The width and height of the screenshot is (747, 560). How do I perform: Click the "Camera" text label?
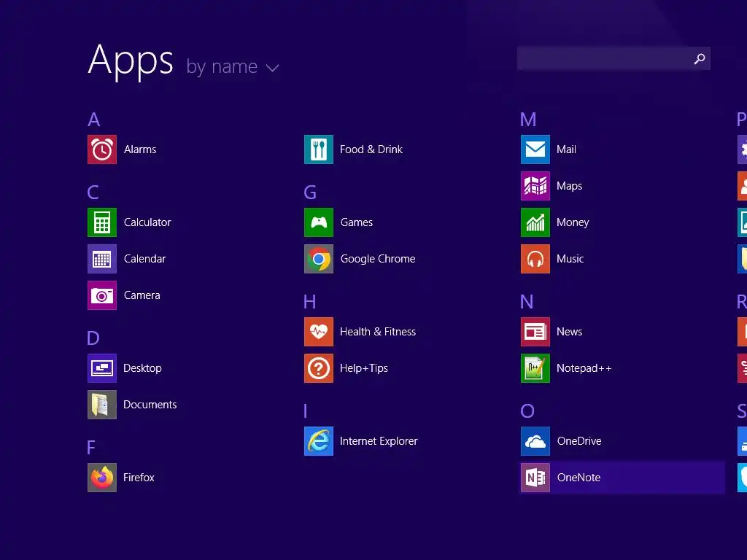pyautogui.click(x=142, y=295)
